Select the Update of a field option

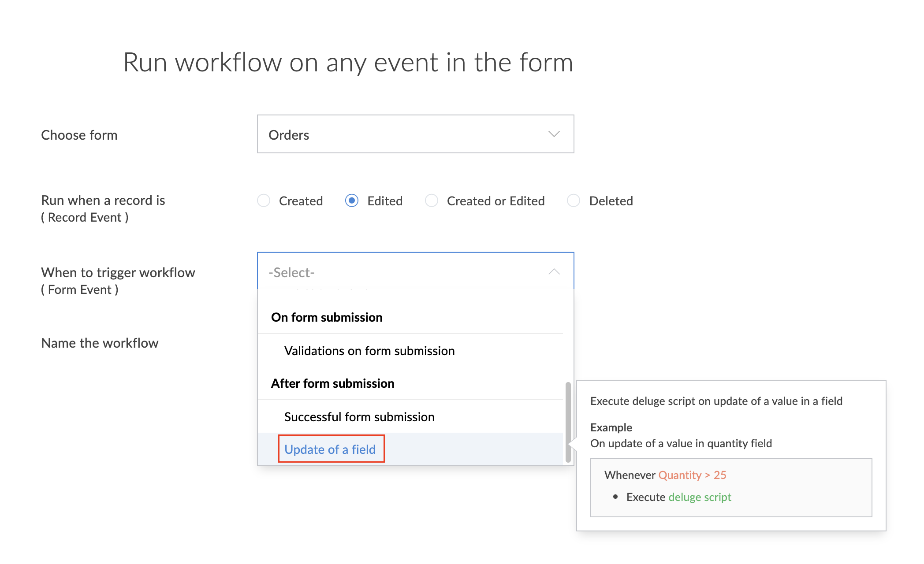coord(330,449)
